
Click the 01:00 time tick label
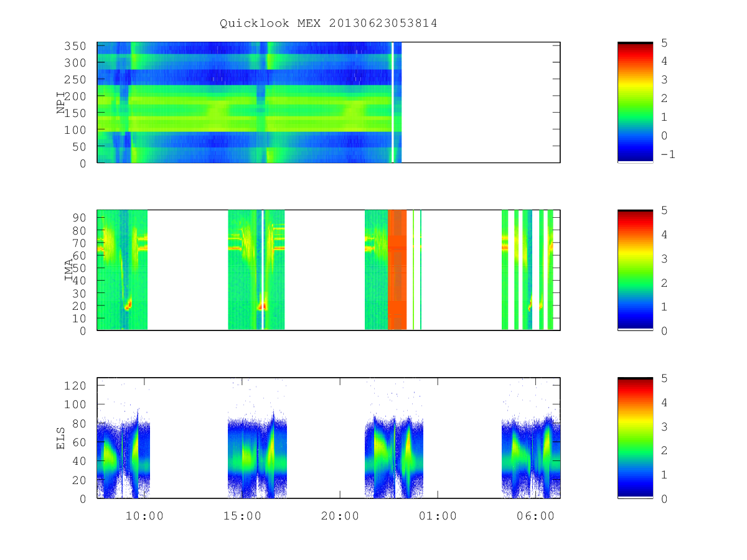[437, 516]
